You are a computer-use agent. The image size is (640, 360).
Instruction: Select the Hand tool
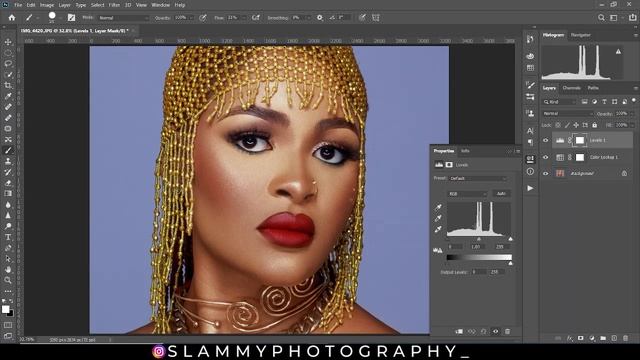8,269
